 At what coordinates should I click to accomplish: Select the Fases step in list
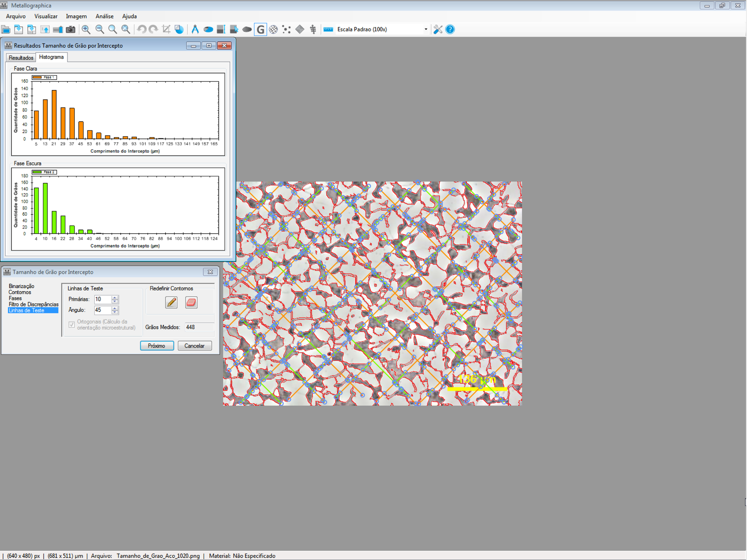click(15, 298)
